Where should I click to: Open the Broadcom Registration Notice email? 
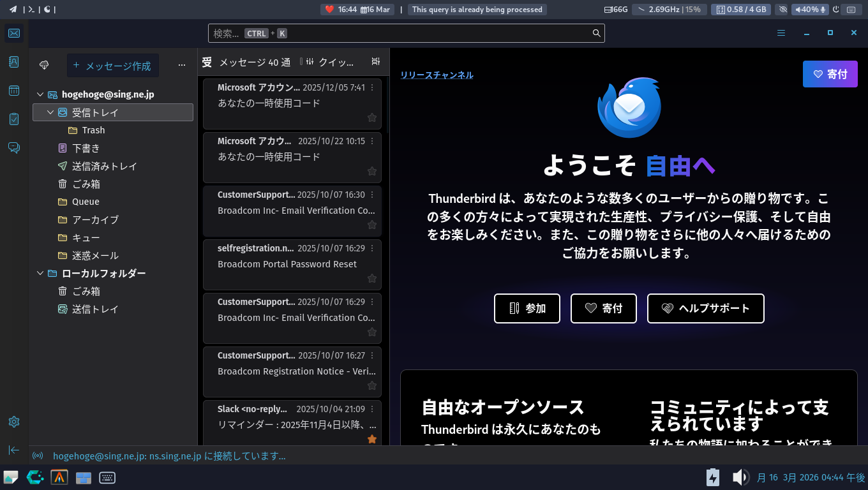pyautogui.click(x=292, y=372)
